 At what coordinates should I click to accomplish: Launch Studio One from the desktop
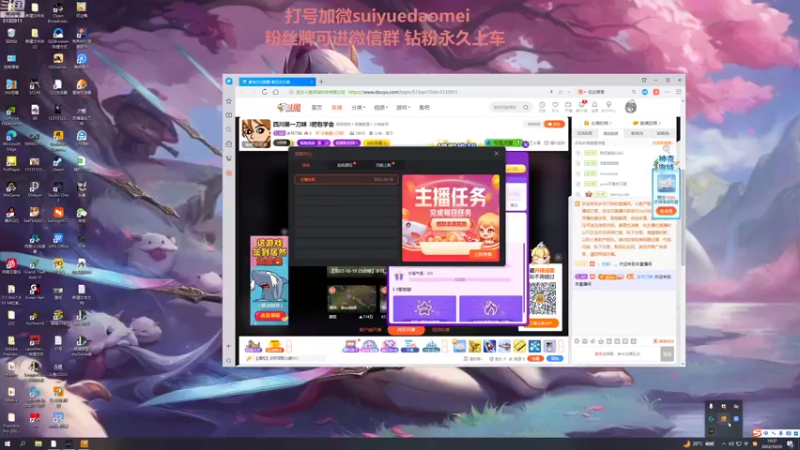tap(58, 190)
